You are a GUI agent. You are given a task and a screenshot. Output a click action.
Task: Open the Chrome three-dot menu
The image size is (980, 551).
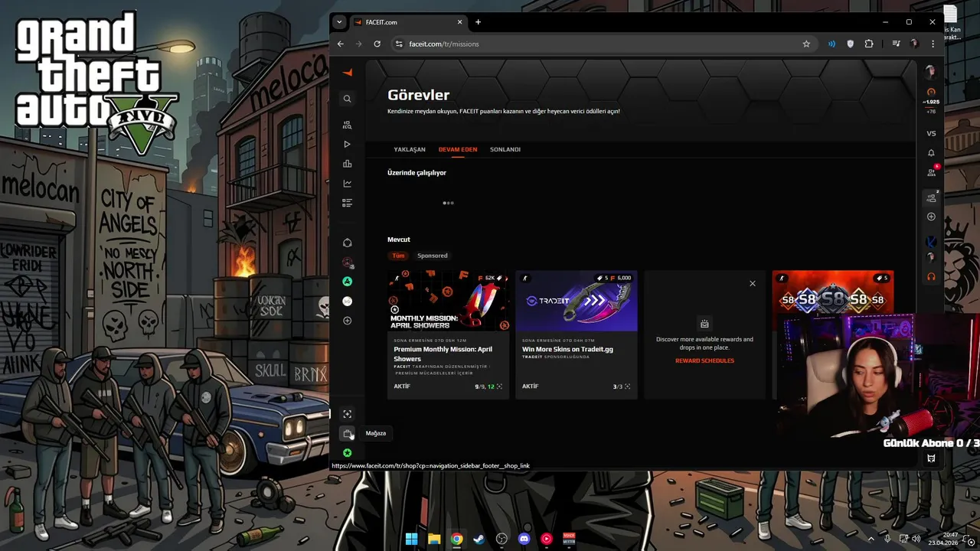[x=933, y=44]
